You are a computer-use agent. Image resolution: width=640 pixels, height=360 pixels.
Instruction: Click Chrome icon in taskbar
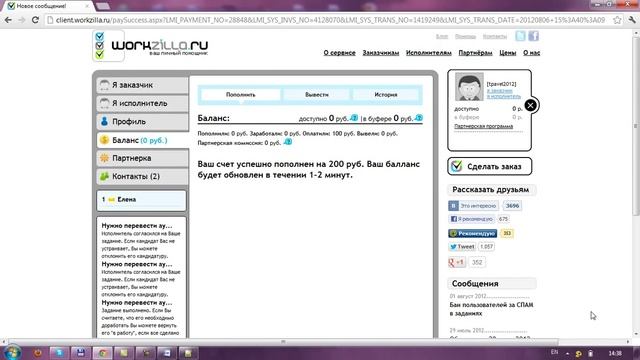(102, 353)
